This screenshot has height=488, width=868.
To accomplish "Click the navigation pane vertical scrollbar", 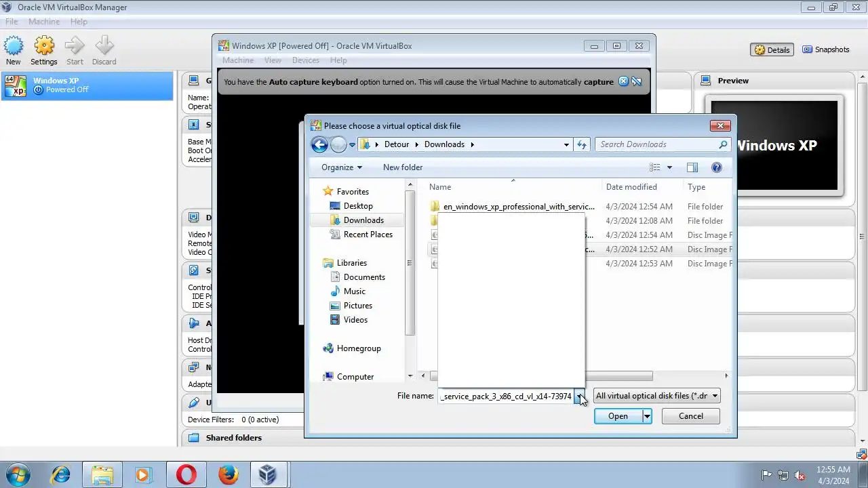I will (410, 264).
